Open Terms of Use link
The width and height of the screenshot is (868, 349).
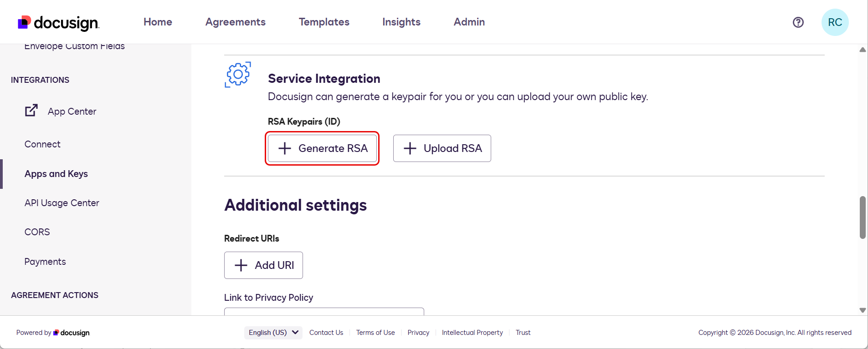coord(375,333)
